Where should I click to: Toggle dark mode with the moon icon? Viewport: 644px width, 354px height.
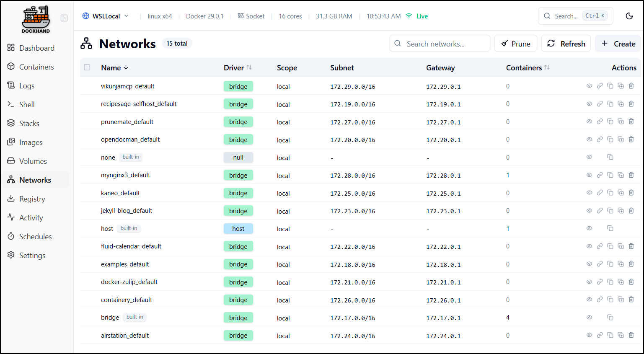629,16
